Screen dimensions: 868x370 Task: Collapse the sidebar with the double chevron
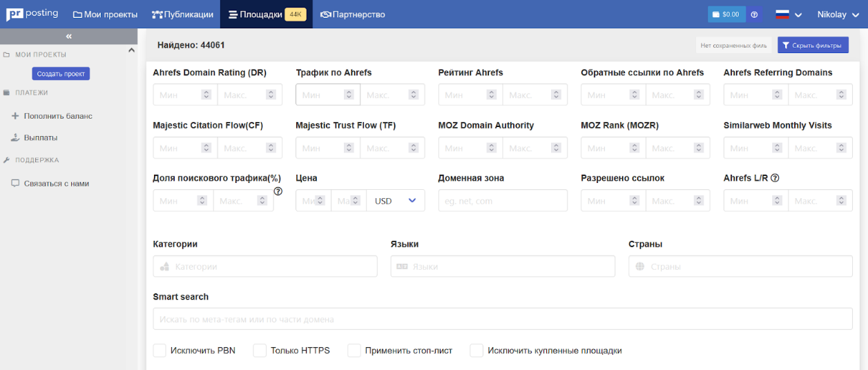[x=69, y=36]
